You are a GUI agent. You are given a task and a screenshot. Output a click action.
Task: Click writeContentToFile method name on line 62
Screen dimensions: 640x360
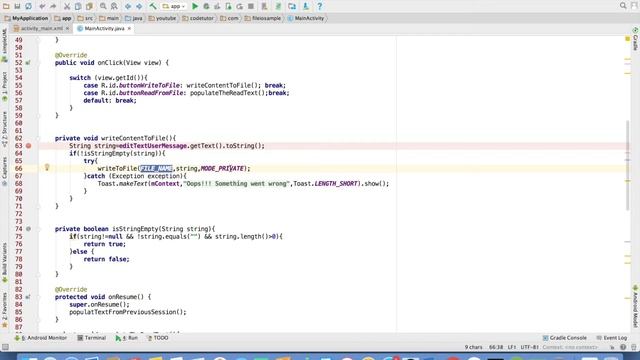(135, 138)
